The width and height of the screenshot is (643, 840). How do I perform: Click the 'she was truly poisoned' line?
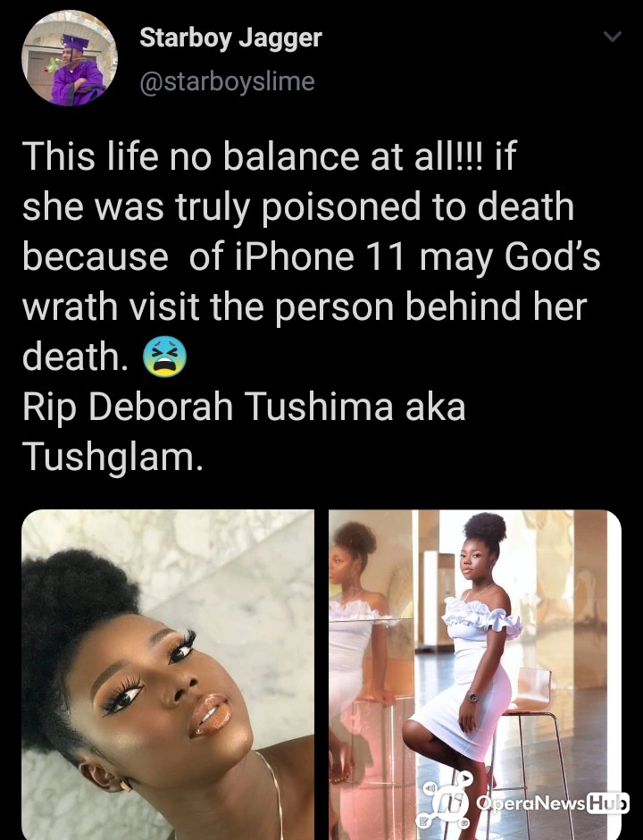298,206
